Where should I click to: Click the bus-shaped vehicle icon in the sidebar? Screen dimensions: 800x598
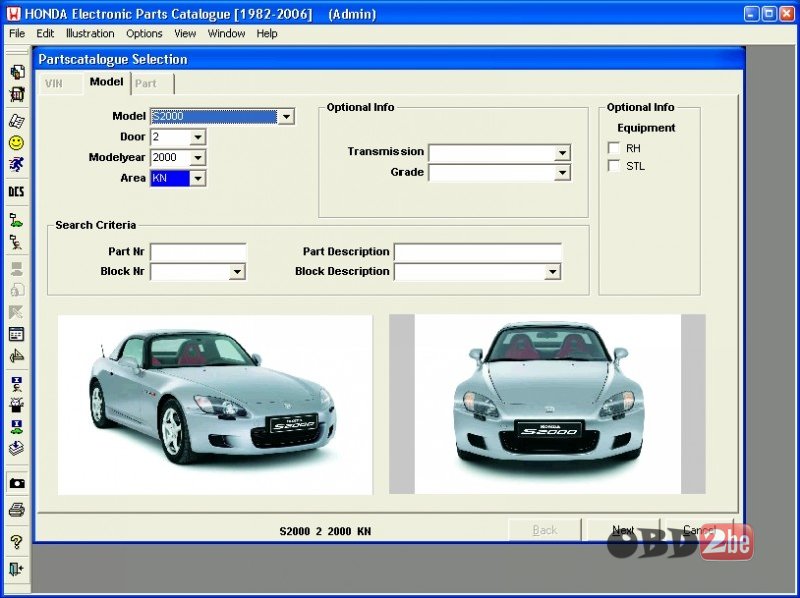coord(17,94)
